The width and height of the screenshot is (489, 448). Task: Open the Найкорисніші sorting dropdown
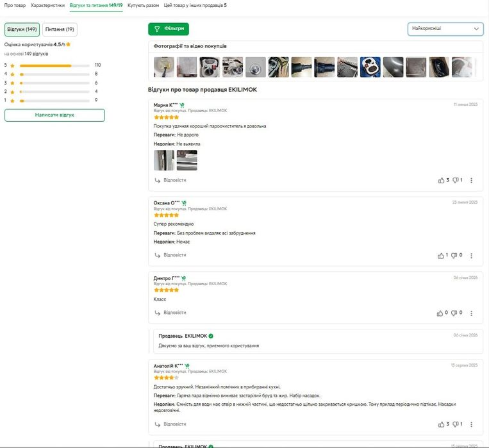pos(445,29)
